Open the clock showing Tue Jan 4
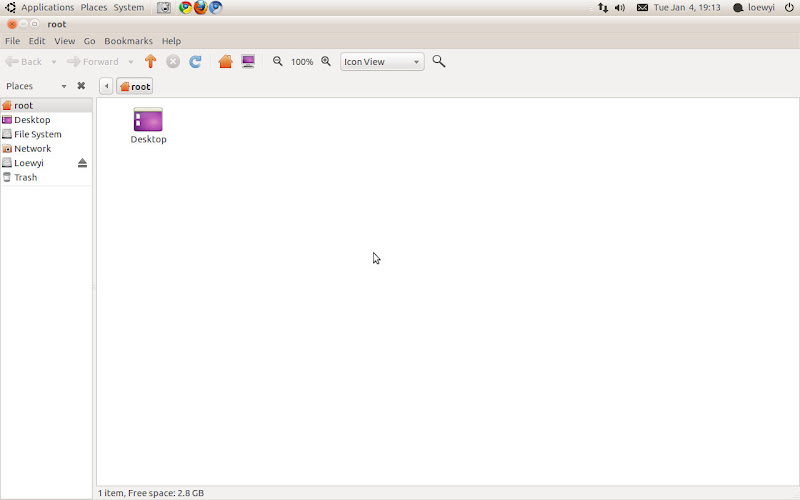 click(687, 7)
